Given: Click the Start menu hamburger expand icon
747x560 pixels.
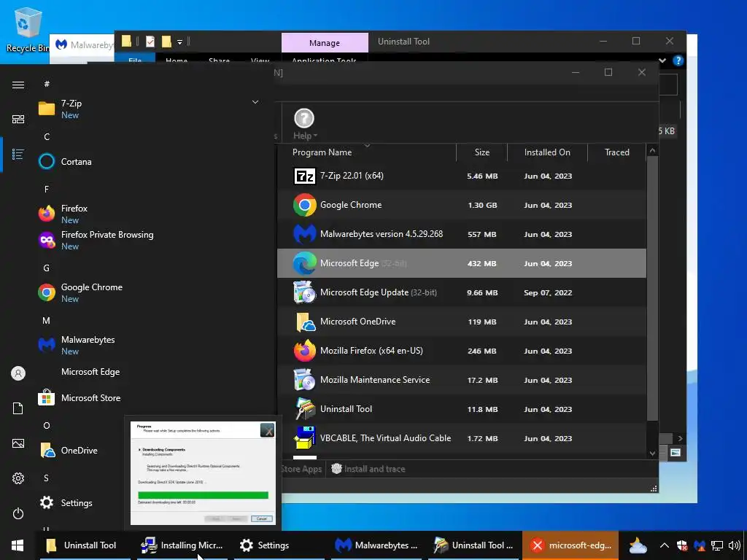Looking at the screenshot, I should [18, 85].
